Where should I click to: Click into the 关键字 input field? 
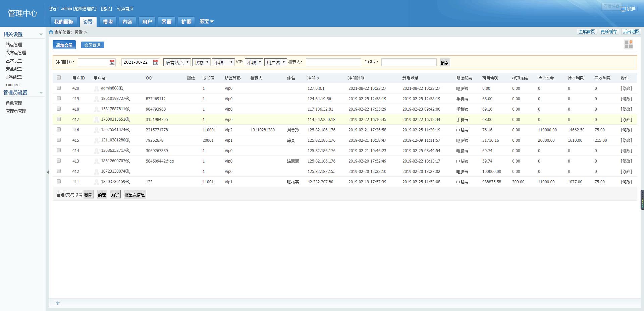coord(409,62)
